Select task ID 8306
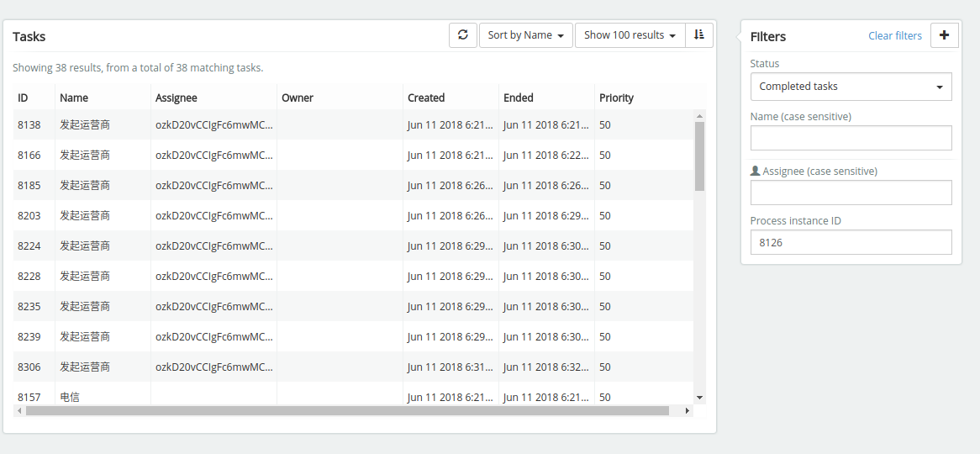The width and height of the screenshot is (980, 454). [29, 367]
